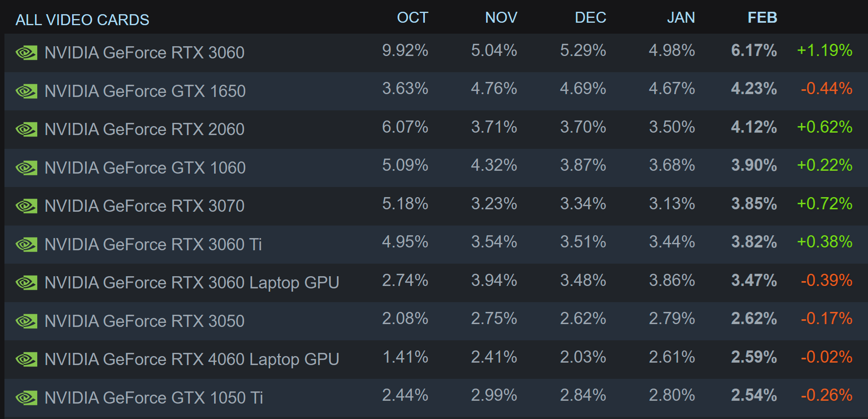
Task: Select the NOV column header
Action: click(x=501, y=18)
